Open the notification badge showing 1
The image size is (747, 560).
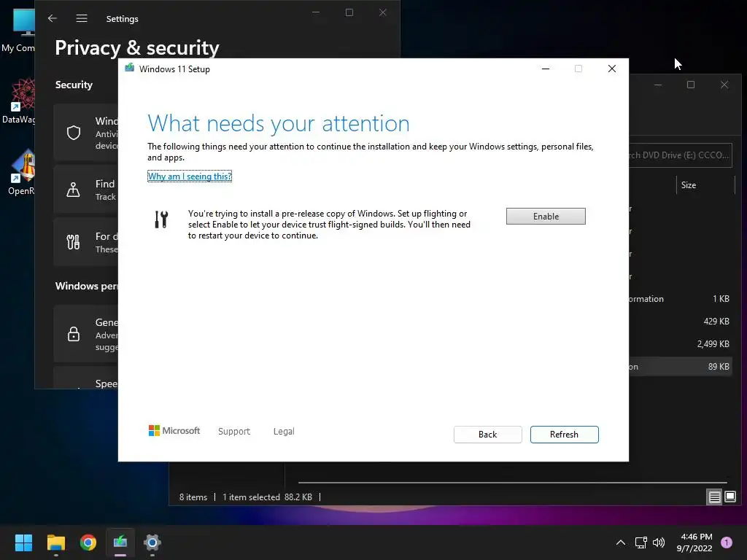tap(727, 542)
